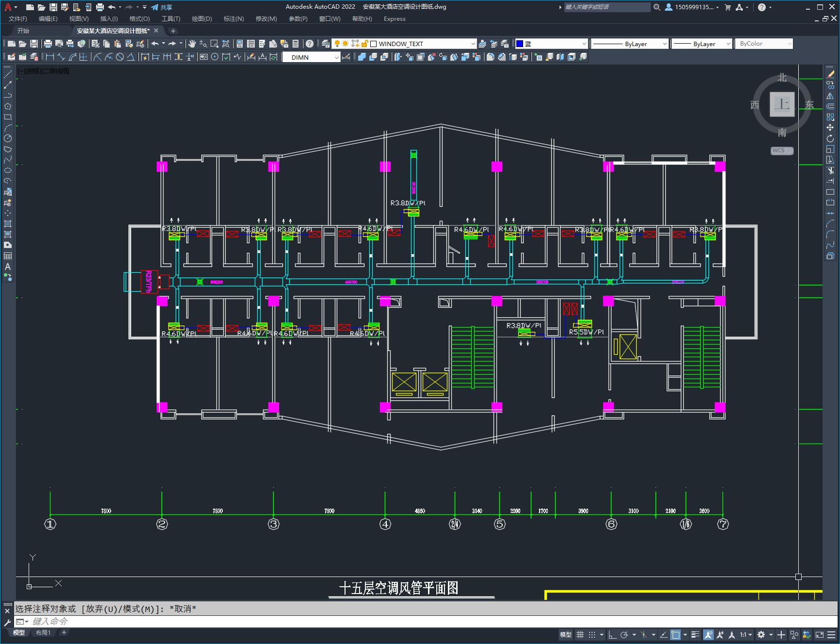The width and height of the screenshot is (840, 644).
Task: Add a new layout with plus button
Action: coord(64,632)
